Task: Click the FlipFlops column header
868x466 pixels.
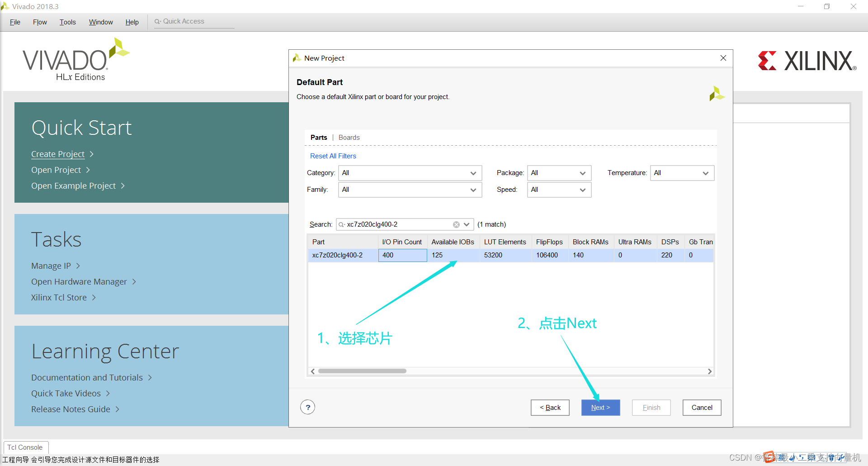Action: 549,242
